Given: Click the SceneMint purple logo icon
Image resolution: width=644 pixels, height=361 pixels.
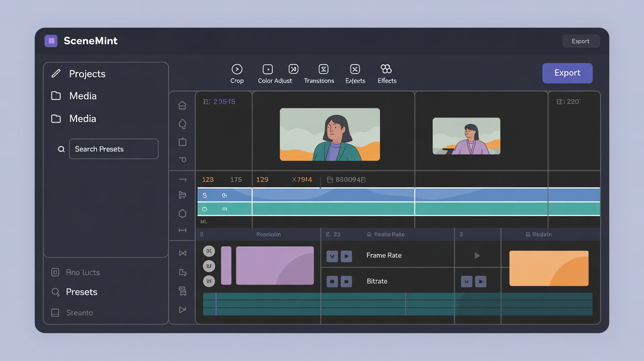Looking at the screenshot, I should tap(51, 41).
